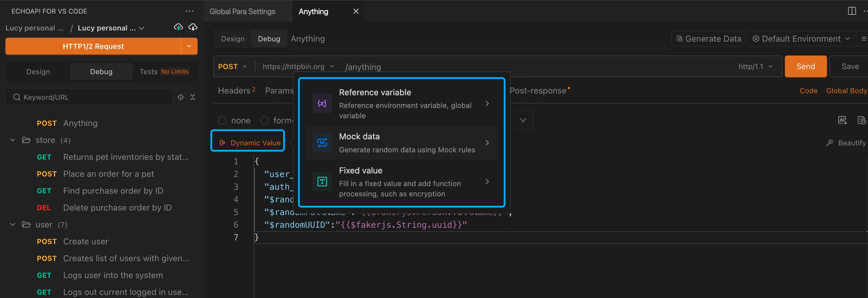Click the HTTP1/2 Request button
This screenshot has height=298, width=868.
coord(93,46)
